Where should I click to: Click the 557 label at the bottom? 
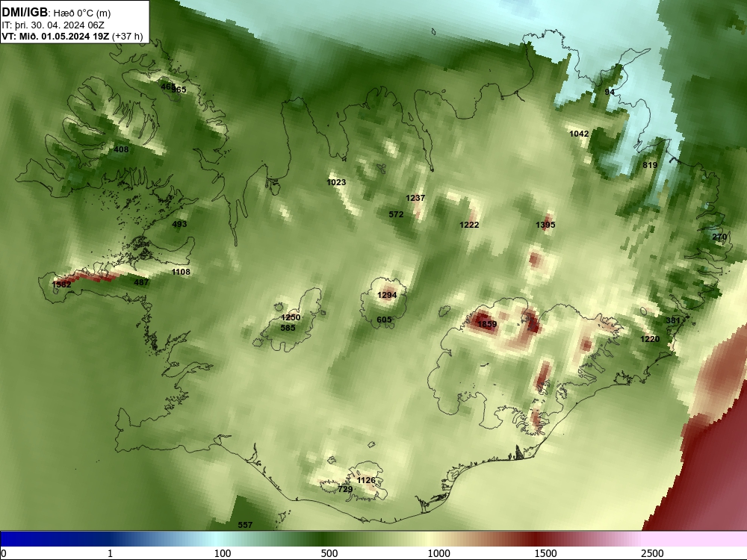coord(245,525)
